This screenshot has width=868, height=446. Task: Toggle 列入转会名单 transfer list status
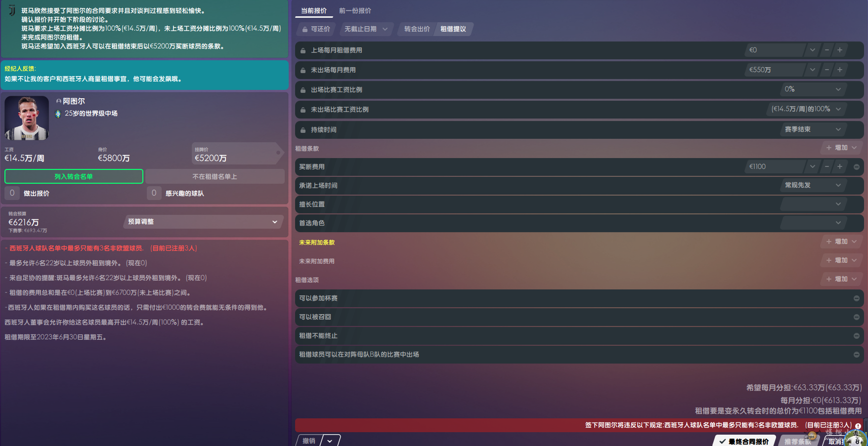click(74, 176)
